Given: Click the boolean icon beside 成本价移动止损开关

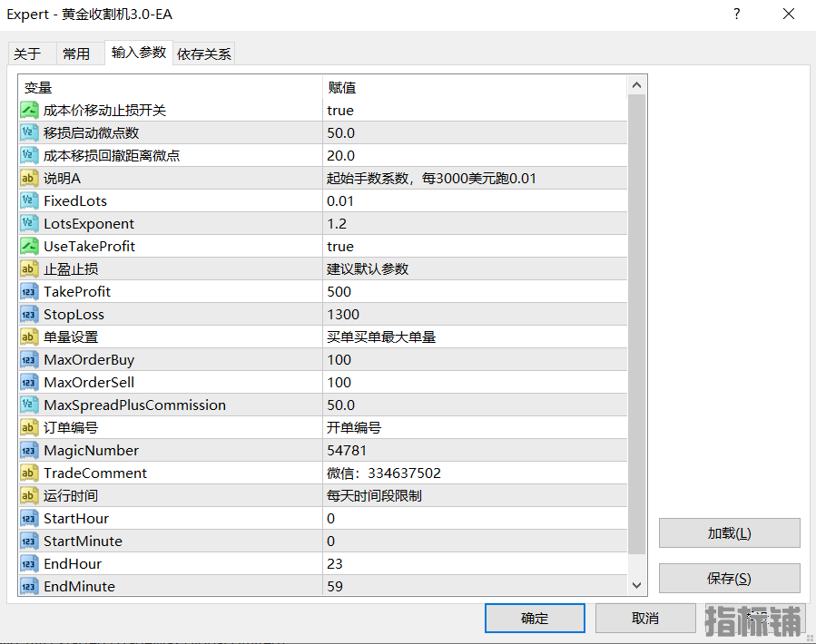Looking at the screenshot, I should point(29,111).
